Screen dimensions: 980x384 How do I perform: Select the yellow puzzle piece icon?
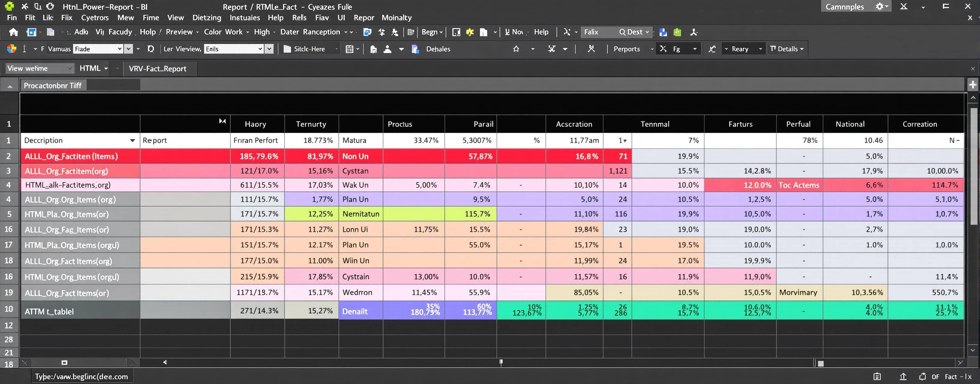click(x=470, y=32)
